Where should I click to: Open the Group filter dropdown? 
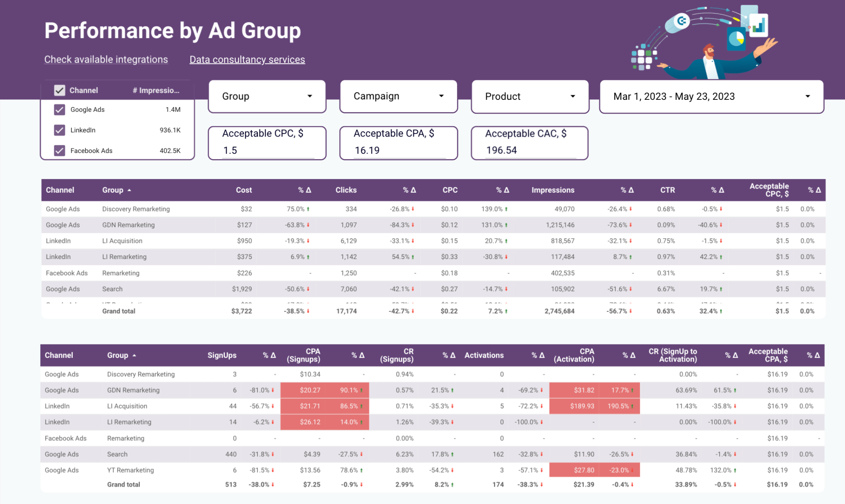267,96
